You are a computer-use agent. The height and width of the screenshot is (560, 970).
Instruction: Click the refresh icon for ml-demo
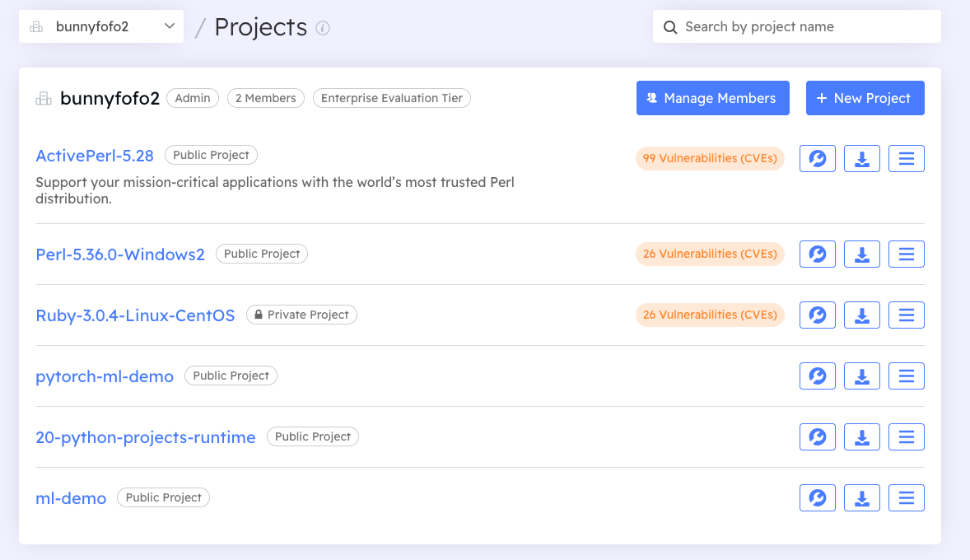point(817,497)
